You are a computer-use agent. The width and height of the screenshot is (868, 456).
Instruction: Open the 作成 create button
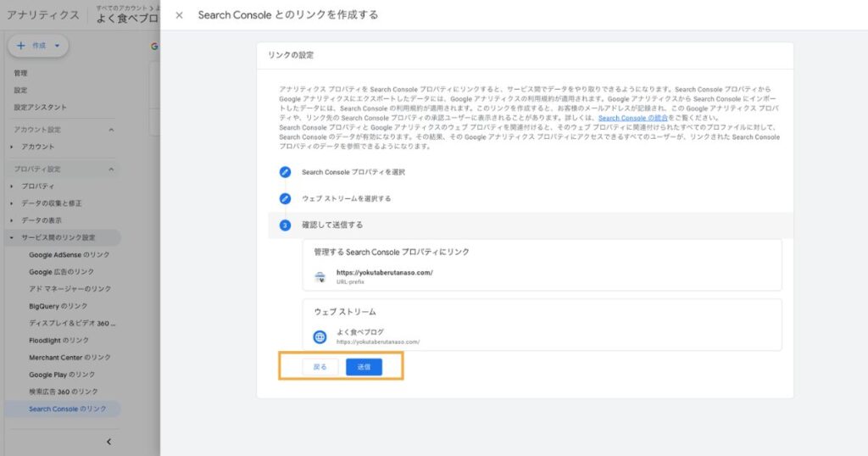click(38, 46)
